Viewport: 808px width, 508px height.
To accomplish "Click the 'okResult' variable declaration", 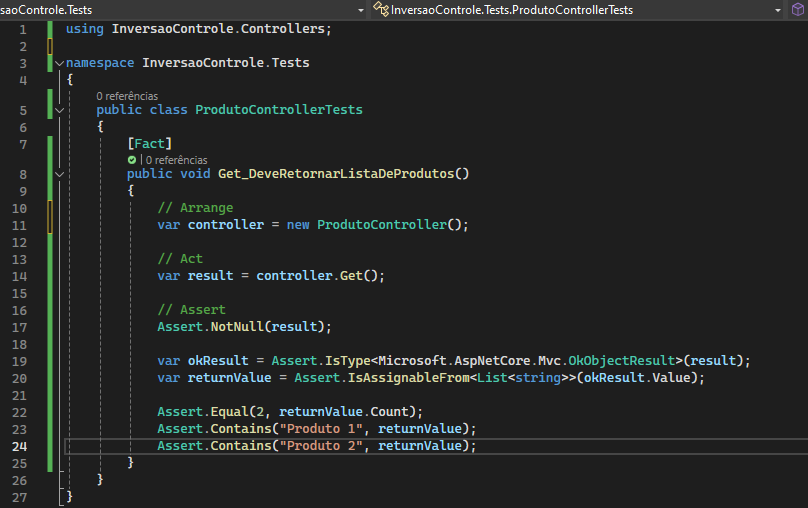I will [x=218, y=361].
